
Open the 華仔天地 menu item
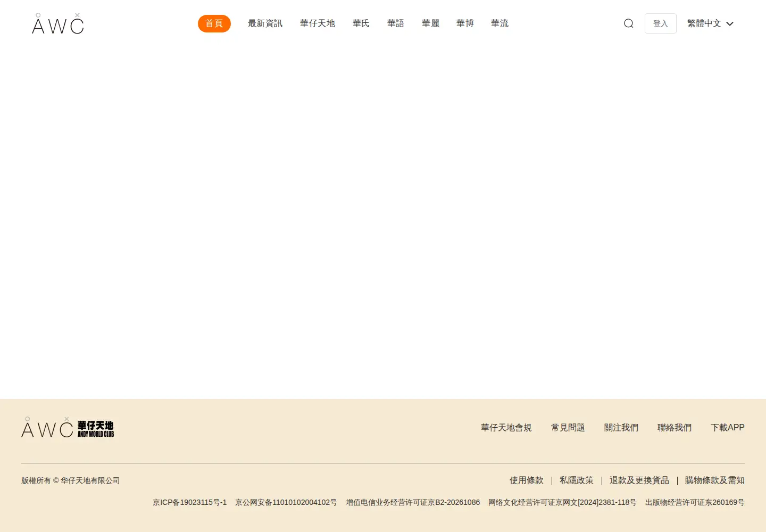318,23
